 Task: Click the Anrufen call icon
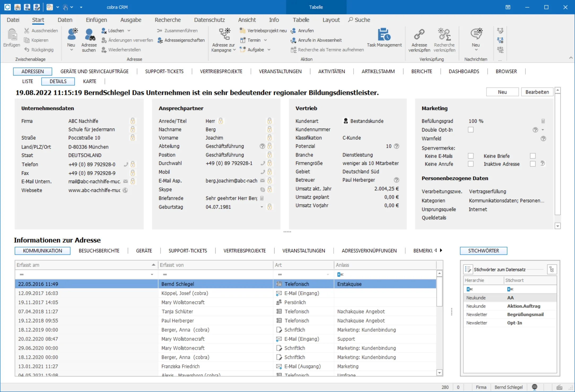coord(293,31)
